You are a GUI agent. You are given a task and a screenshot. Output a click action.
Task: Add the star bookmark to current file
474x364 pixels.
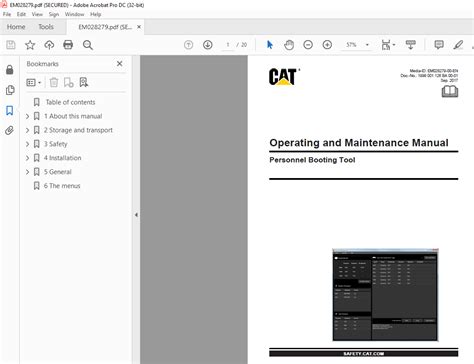point(30,45)
